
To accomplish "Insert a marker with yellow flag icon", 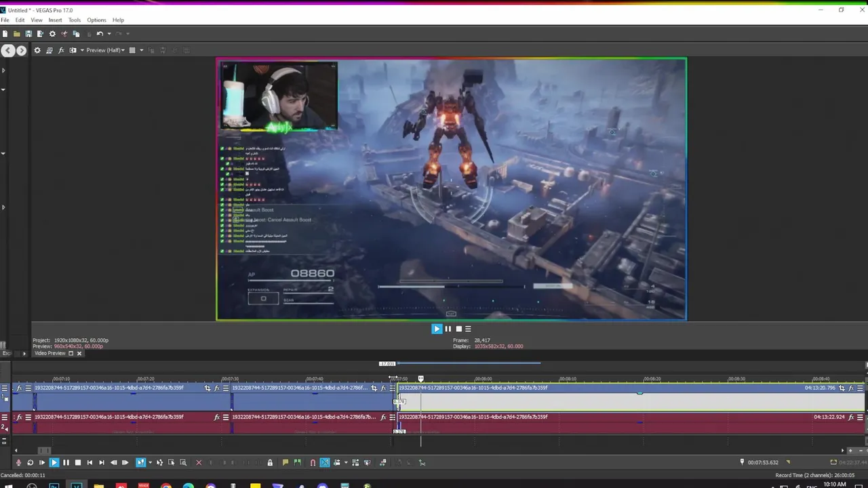I will (285, 462).
